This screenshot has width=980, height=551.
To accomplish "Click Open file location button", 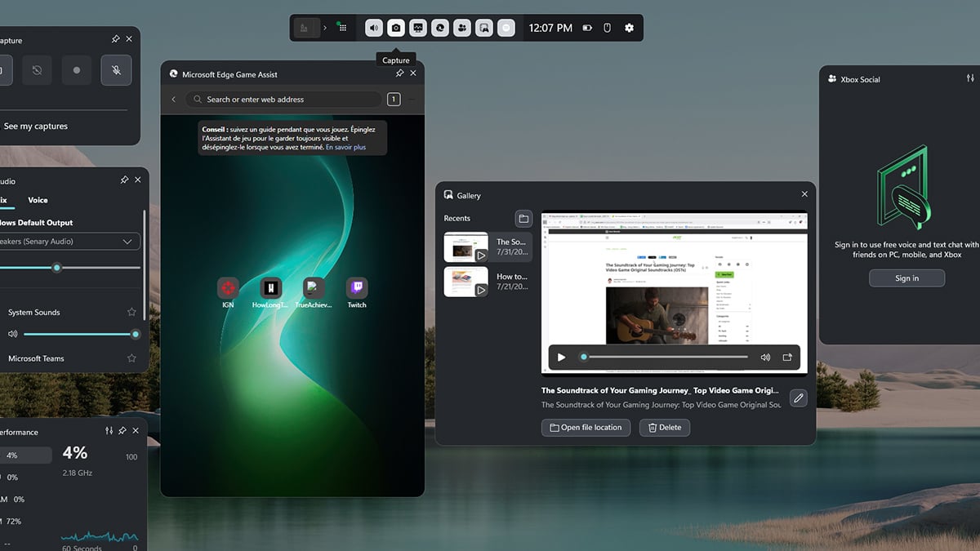I will 586,428.
